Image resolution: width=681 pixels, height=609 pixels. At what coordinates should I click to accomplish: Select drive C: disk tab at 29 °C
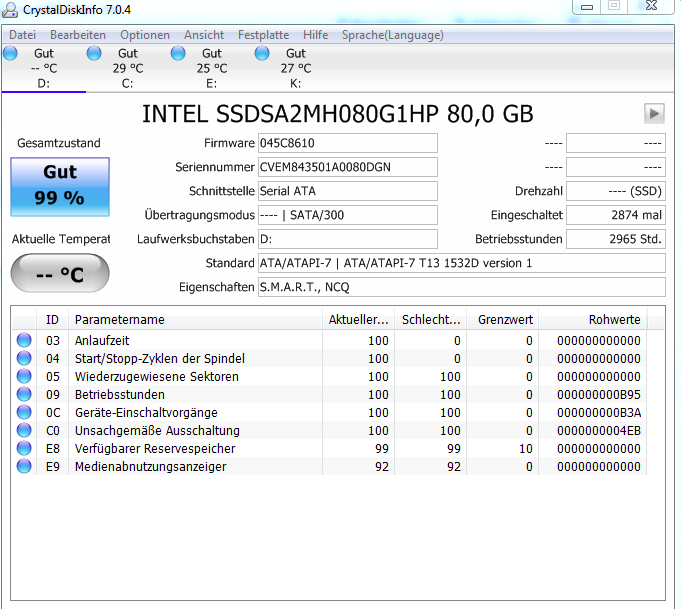pos(128,68)
